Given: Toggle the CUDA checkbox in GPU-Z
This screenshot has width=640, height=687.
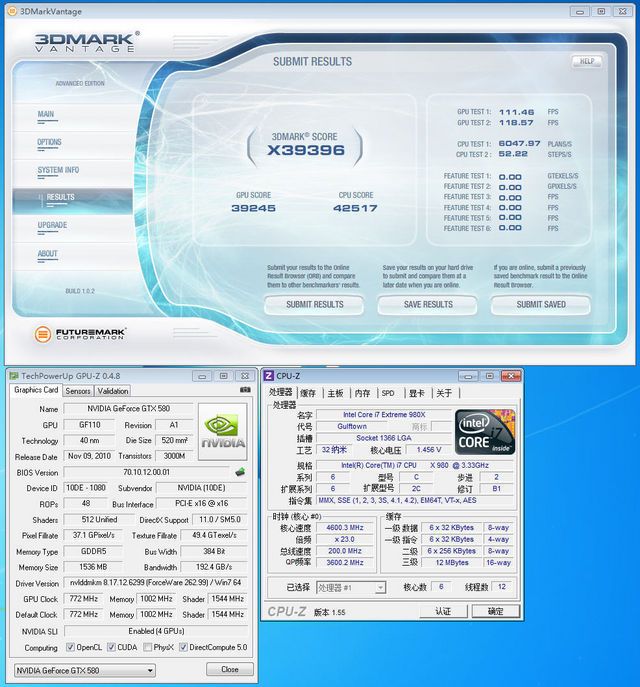Looking at the screenshot, I should (111, 647).
